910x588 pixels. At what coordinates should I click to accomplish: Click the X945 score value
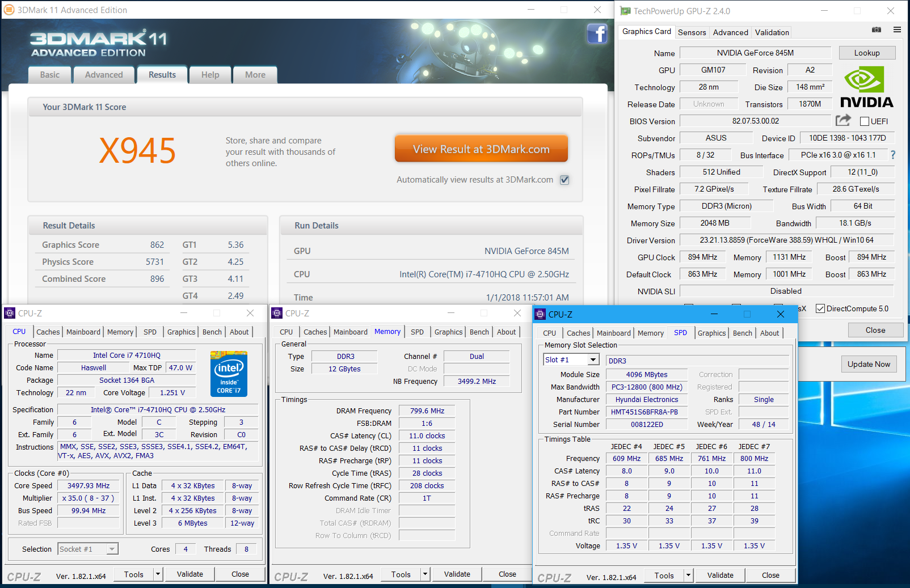[x=137, y=150]
